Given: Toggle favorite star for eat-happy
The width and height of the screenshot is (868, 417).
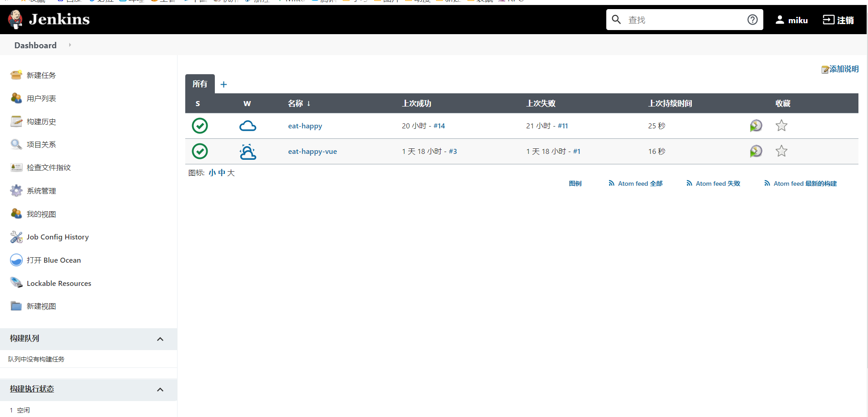Looking at the screenshot, I should pos(782,126).
